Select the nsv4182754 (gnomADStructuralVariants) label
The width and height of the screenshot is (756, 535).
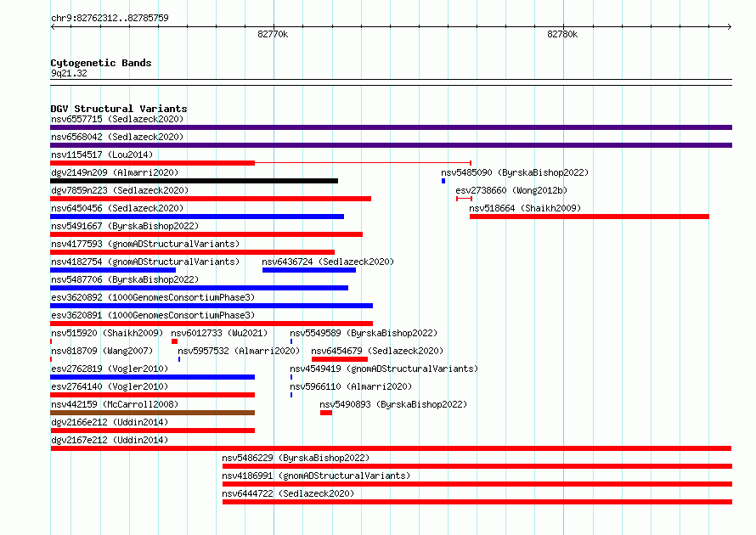(145, 262)
